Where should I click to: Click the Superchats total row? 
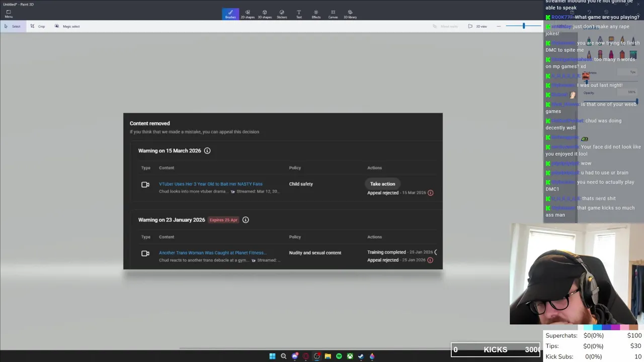[x=594, y=335]
